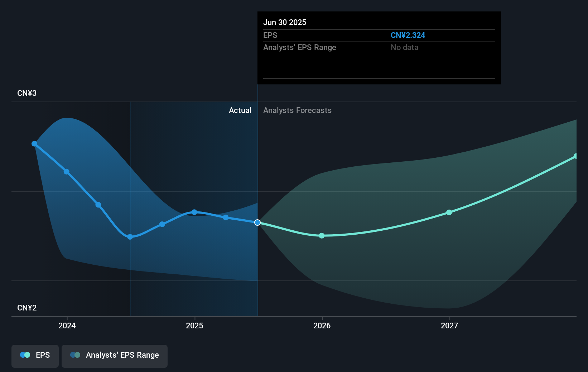Viewport: 588px width, 372px height.
Task: Click the first EPS data point at far left
Action: [34, 144]
